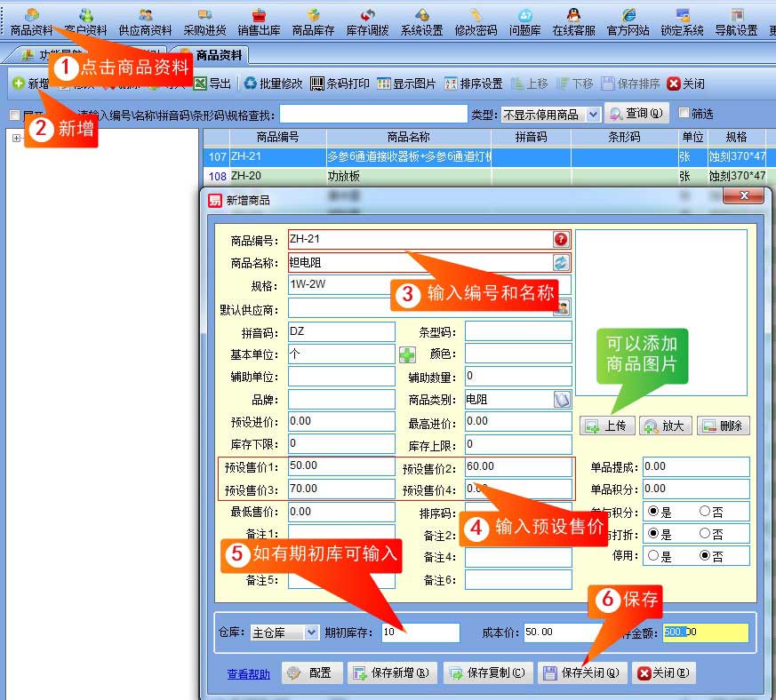Click 关闭 in product list toolbar
Viewport: 776px width, 700px height.
pos(686,84)
